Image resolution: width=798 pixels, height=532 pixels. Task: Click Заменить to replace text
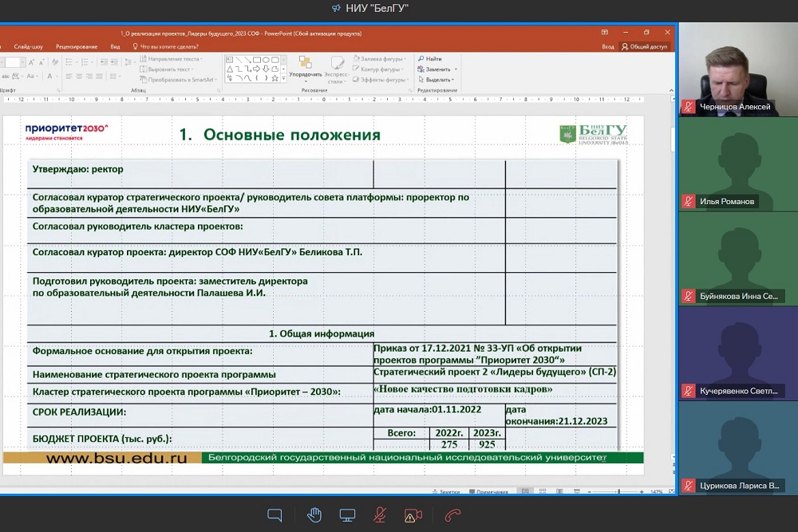[x=437, y=69]
